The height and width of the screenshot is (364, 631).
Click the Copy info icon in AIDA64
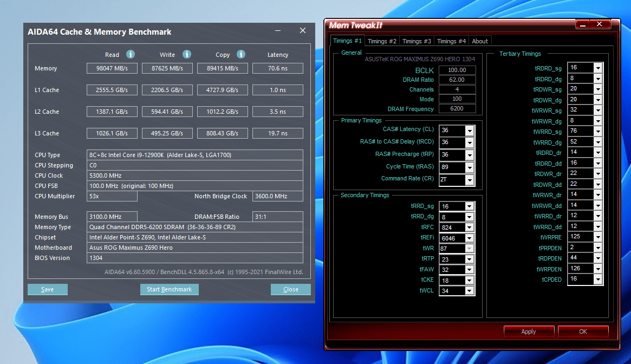tap(241, 54)
